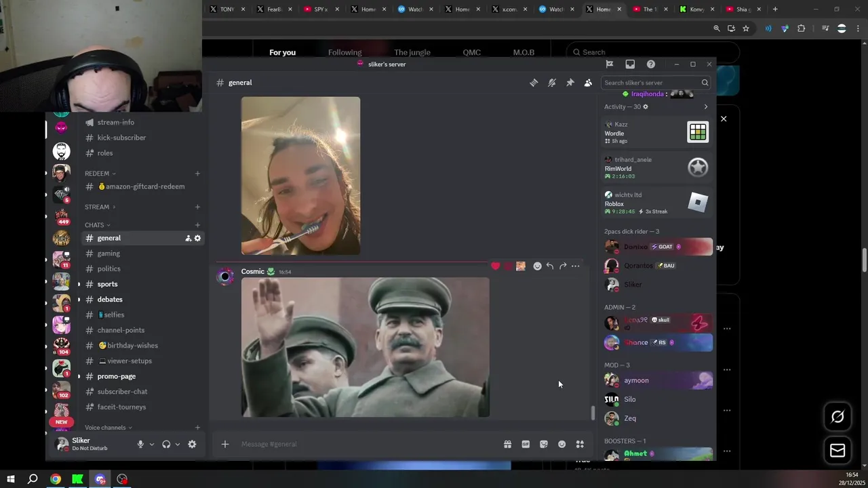Open the apps launcher in message box
868x488 pixels.
click(x=580, y=444)
